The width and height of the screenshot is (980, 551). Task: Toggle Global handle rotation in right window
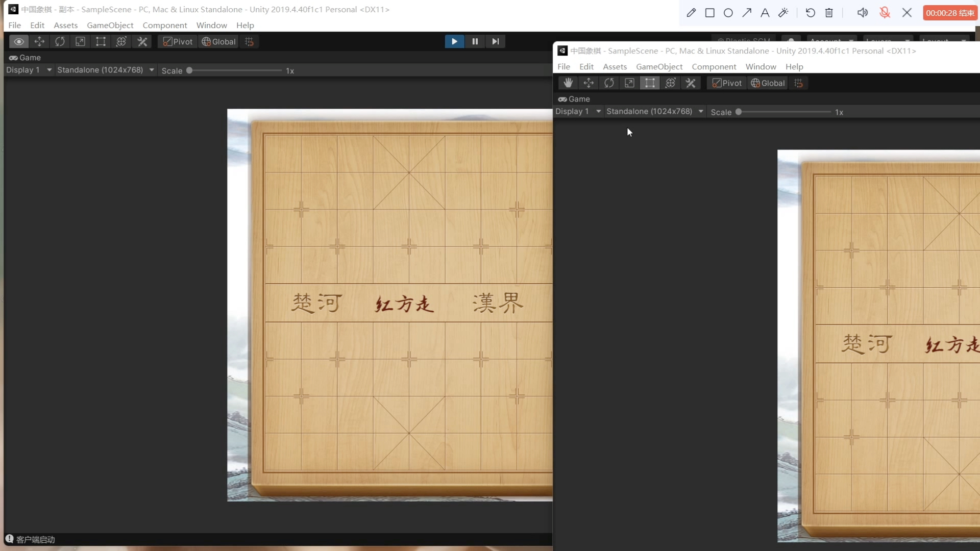pos(768,83)
